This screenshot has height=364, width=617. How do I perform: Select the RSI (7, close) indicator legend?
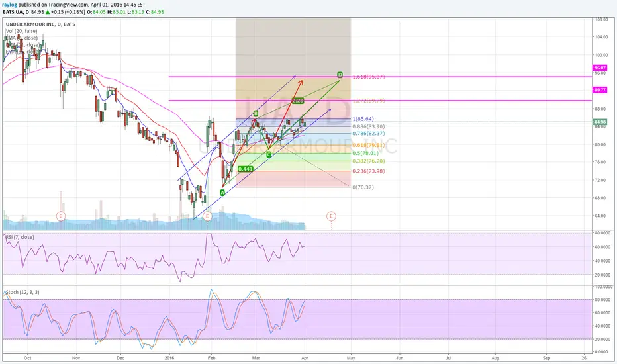(19, 238)
